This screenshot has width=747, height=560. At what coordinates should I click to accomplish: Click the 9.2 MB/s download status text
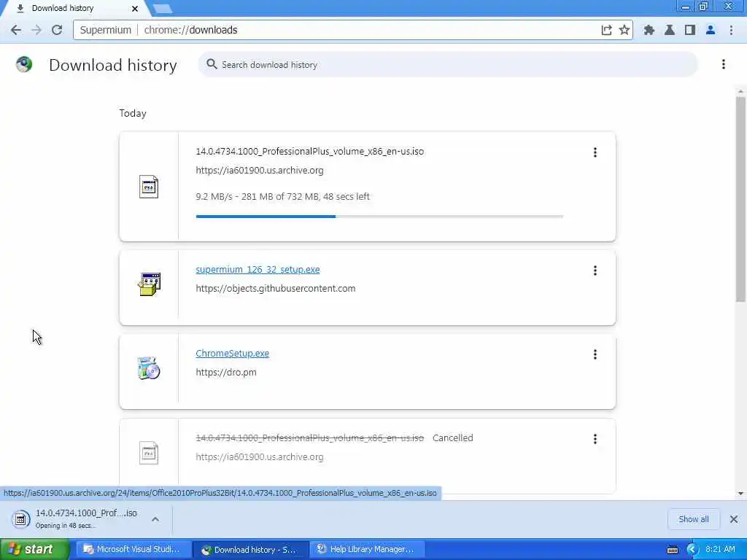[282, 197]
